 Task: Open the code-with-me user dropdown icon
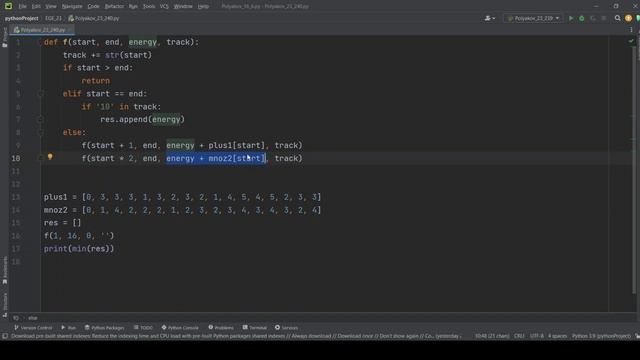coord(490,18)
